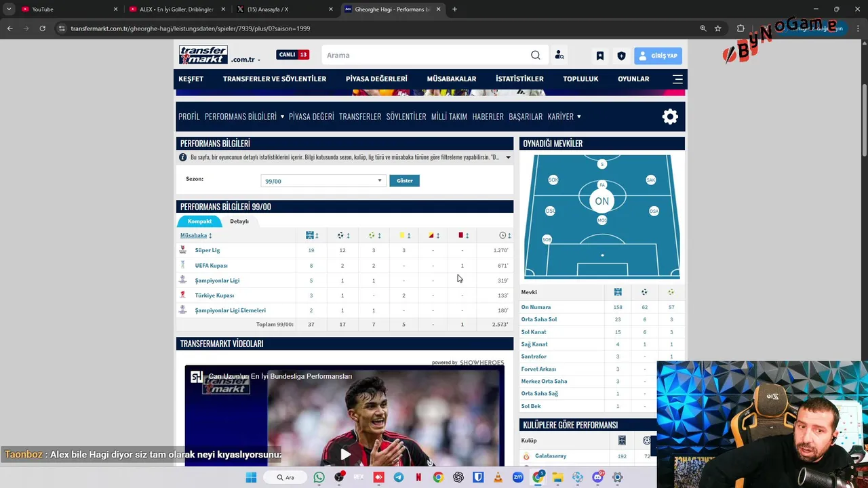868x488 pixels.
Task: Expand the info text chevron
Action: 508,157
